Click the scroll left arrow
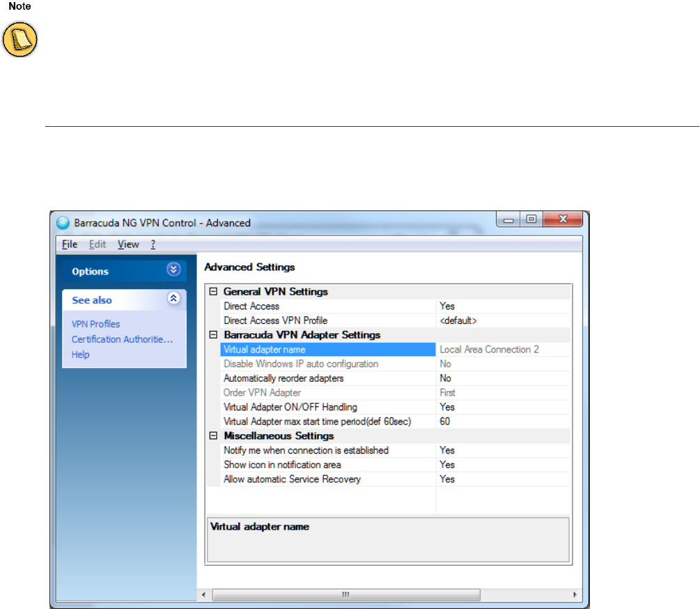Screen dimensions: 700x609 tap(204, 594)
